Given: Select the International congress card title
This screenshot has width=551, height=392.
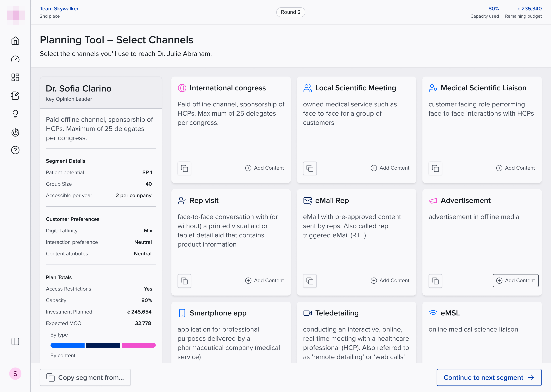Looking at the screenshot, I should coord(227,88).
